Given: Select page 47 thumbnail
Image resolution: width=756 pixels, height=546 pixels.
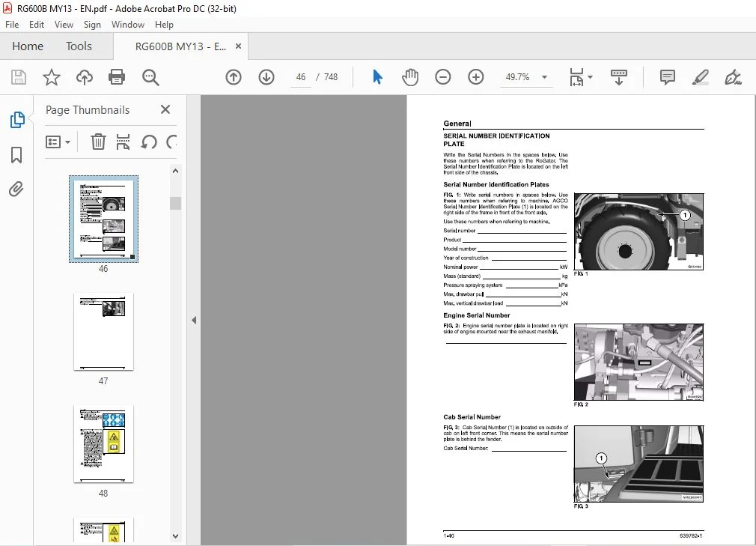Looking at the screenshot, I should (x=103, y=332).
